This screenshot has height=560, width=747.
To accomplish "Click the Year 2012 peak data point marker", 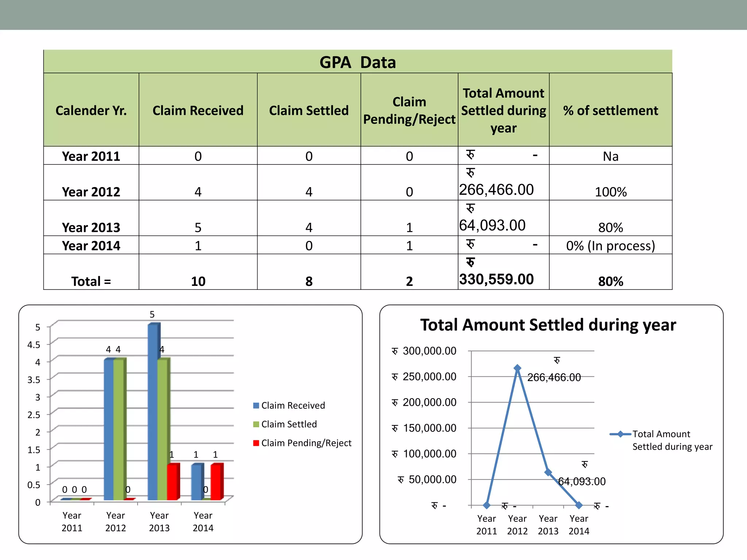I will click(x=517, y=368).
